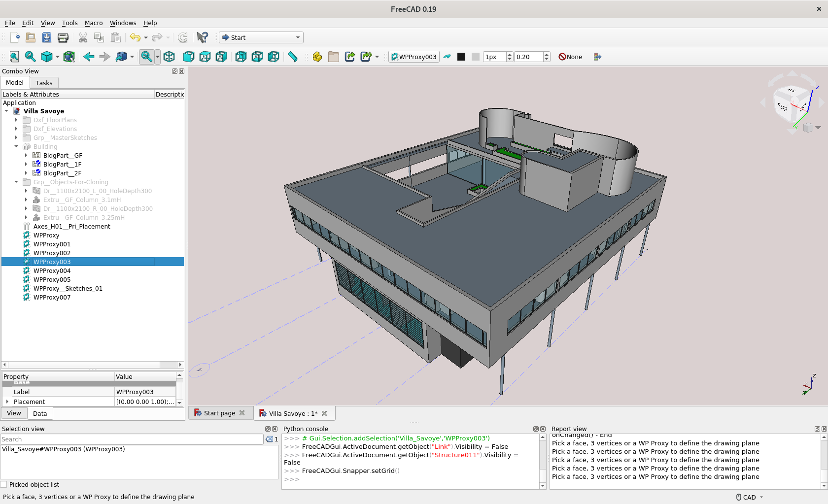Click the None autogroup button
This screenshot has height=504, width=828.
click(x=570, y=57)
